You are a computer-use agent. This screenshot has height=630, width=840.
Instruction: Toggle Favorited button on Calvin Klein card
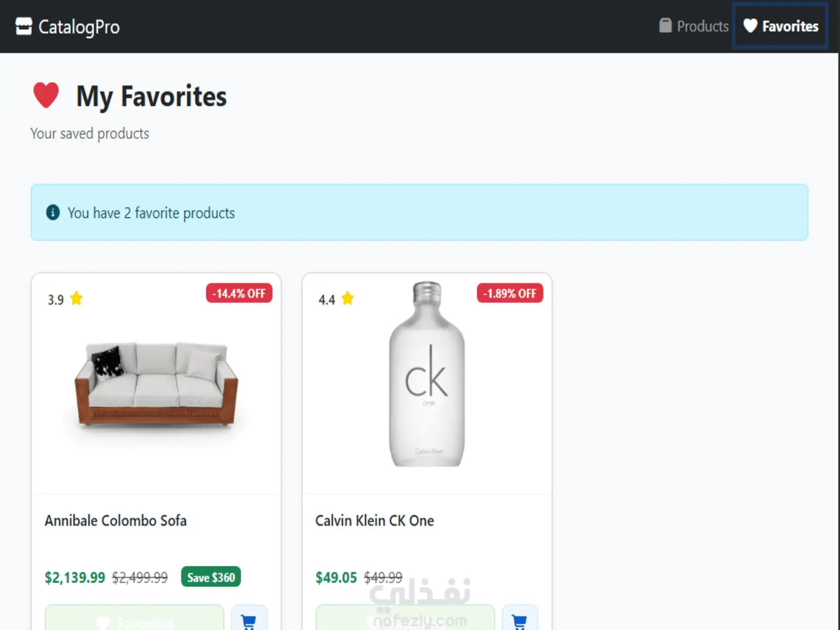405,619
